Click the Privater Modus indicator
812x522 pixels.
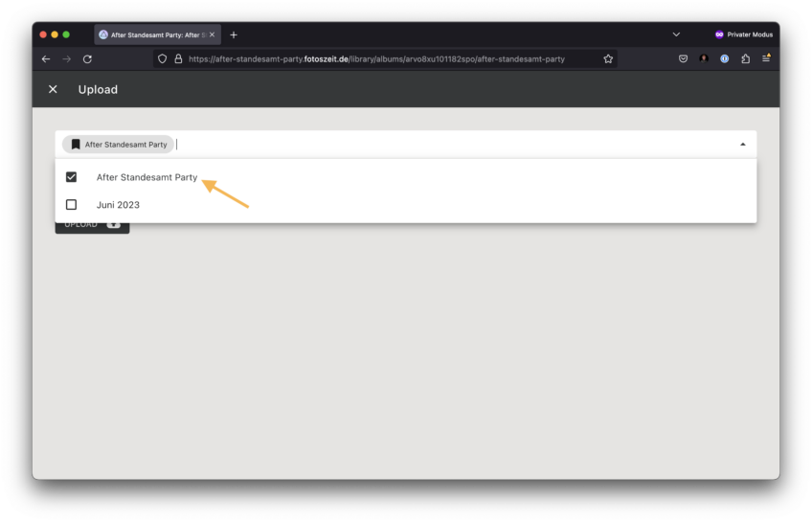[744, 34]
